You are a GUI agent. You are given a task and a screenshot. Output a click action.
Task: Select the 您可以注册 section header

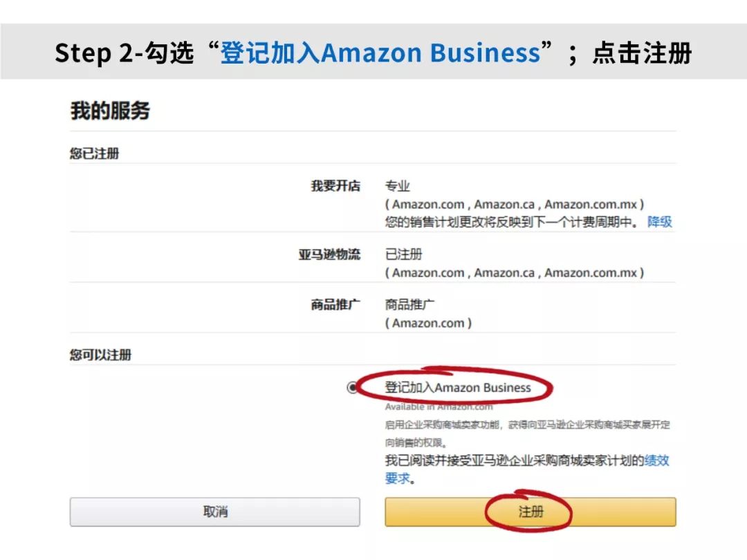click(100, 355)
